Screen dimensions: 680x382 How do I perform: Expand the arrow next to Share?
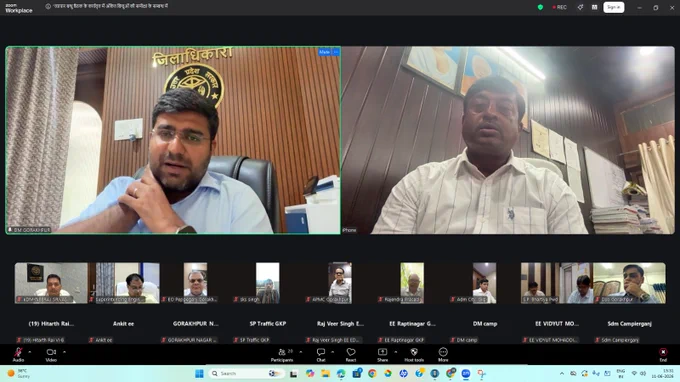[x=396, y=352]
